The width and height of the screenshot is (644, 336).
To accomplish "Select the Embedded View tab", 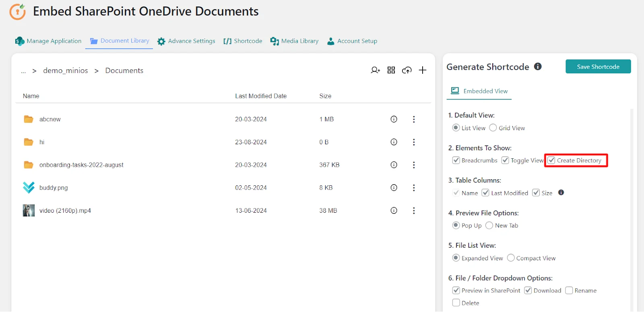I will [479, 91].
